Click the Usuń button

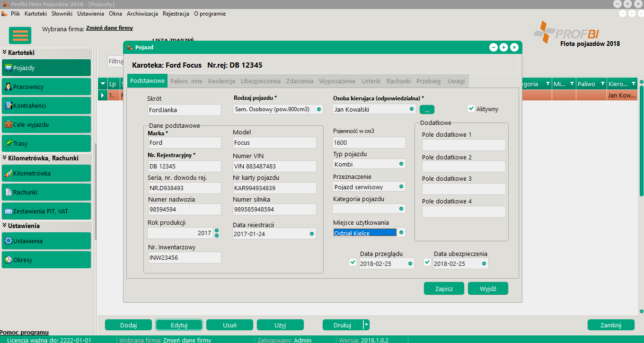pyautogui.click(x=229, y=325)
